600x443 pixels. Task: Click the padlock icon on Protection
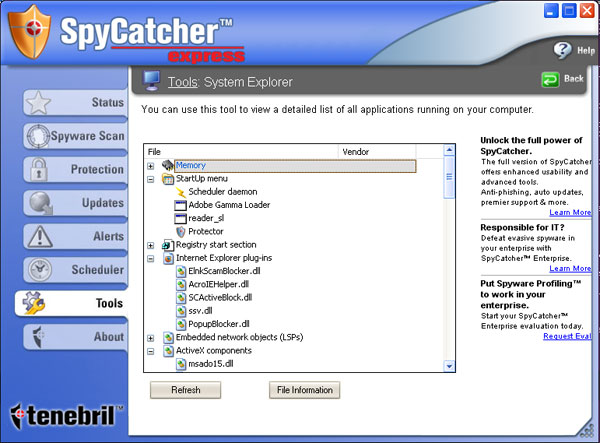38,169
